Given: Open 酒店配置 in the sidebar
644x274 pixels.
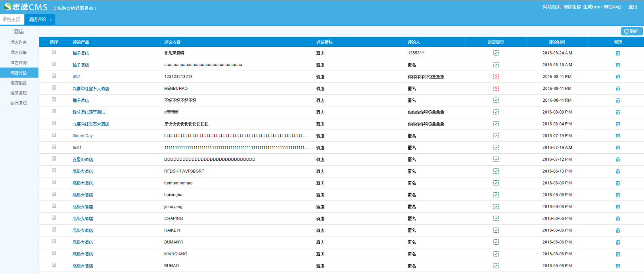Looking at the screenshot, I should [19, 83].
